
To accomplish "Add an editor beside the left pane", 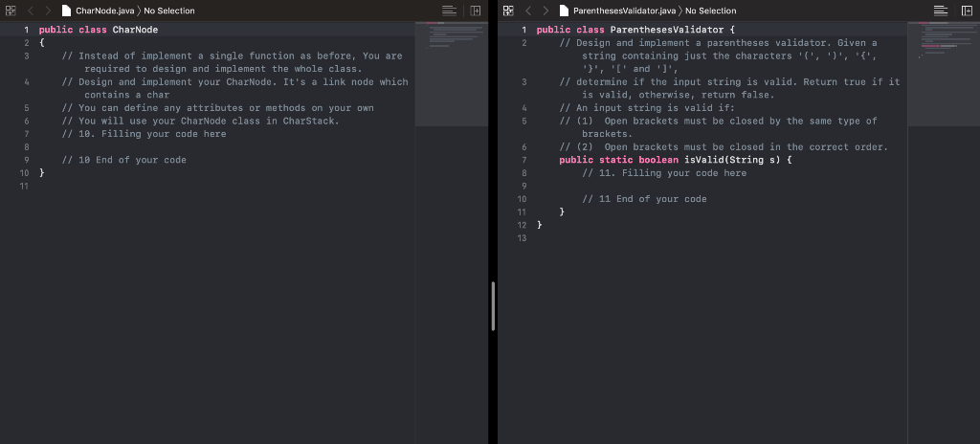I will [x=476, y=11].
